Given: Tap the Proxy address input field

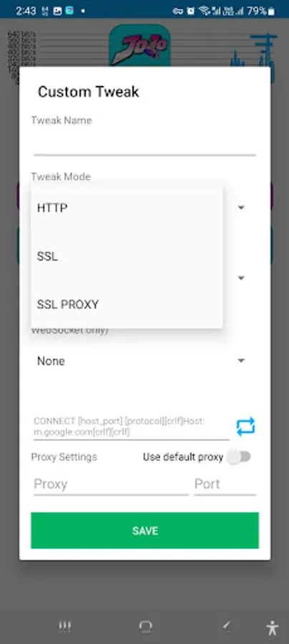Looking at the screenshot, I should tap(111, 484).
